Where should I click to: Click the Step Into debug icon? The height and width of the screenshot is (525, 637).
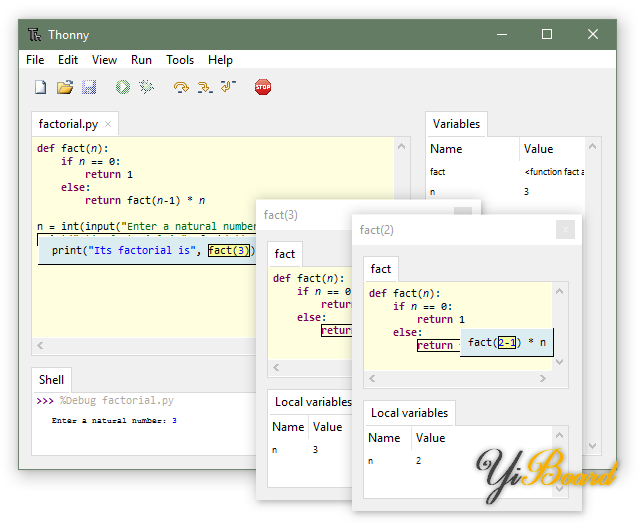point(205,88)
